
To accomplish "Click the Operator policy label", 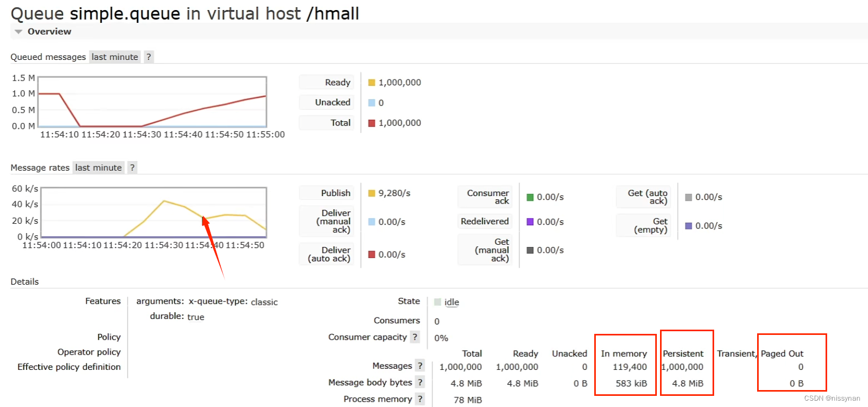I will pyautogui.click(x=89, y=352).
